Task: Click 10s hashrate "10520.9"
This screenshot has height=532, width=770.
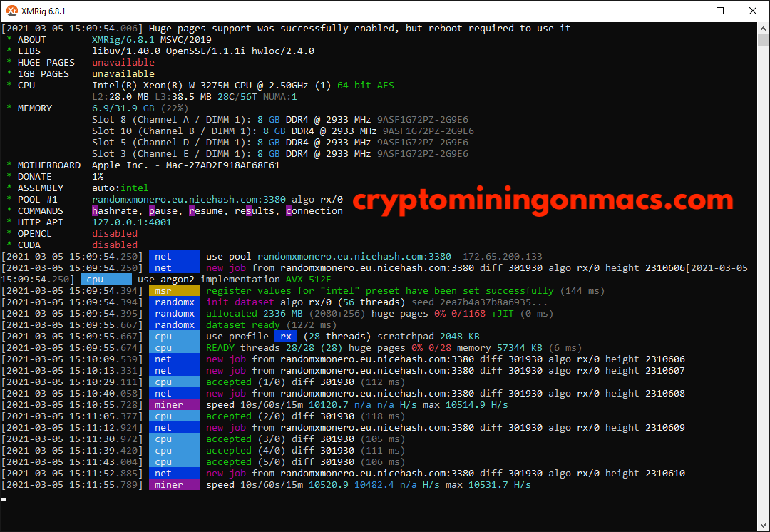Action: click(x=329, y=485)
